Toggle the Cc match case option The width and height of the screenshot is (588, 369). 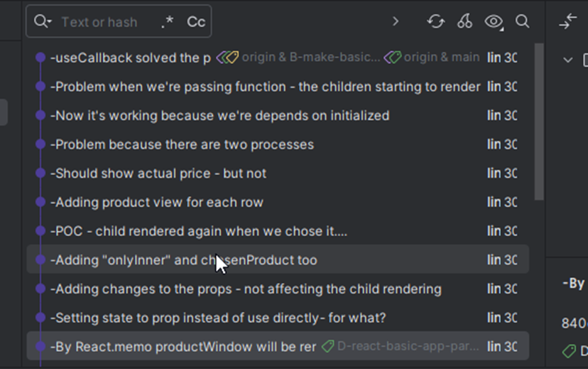(x=196, y=22)
